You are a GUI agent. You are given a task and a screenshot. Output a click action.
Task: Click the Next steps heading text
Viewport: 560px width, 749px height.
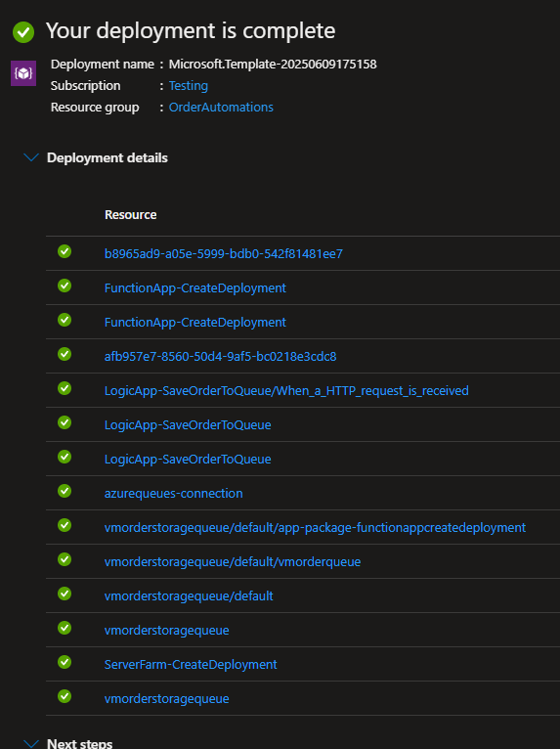[80, 743]
